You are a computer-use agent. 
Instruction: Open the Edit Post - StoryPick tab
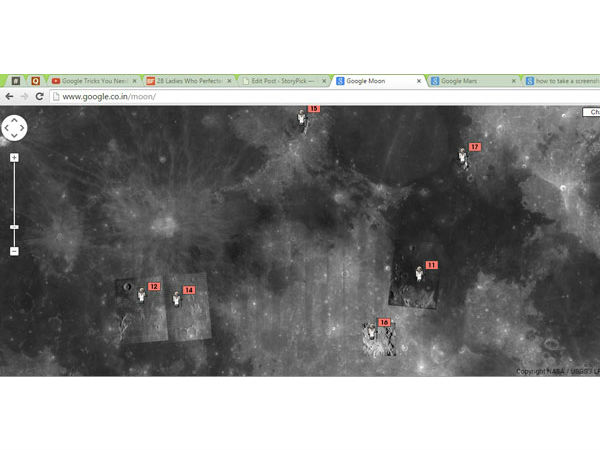[283, 80]
